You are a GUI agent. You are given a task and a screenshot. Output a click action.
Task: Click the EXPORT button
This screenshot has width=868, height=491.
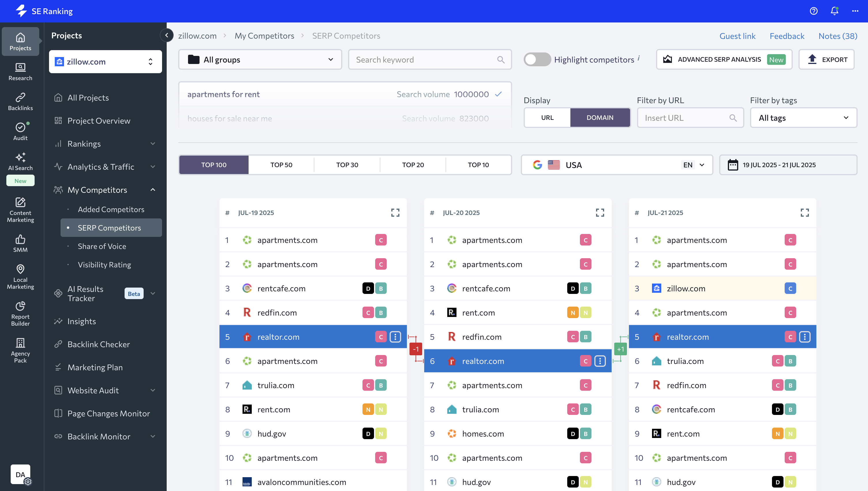(x=826, y=60)
